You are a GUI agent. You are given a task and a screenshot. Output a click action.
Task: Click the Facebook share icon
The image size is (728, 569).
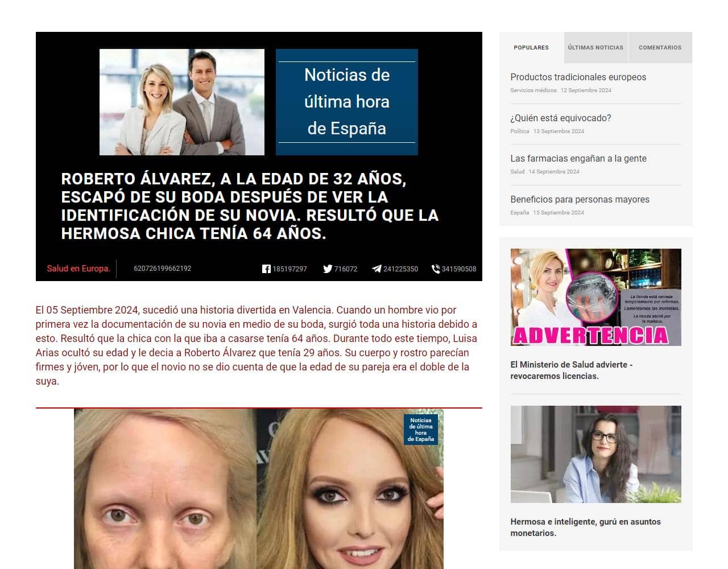[x=266, y=269]
